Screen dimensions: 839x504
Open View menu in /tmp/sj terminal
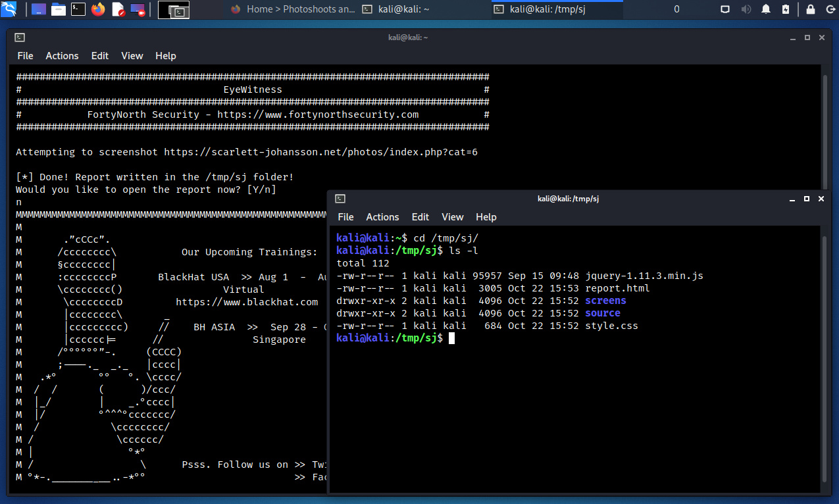[452, 217]
